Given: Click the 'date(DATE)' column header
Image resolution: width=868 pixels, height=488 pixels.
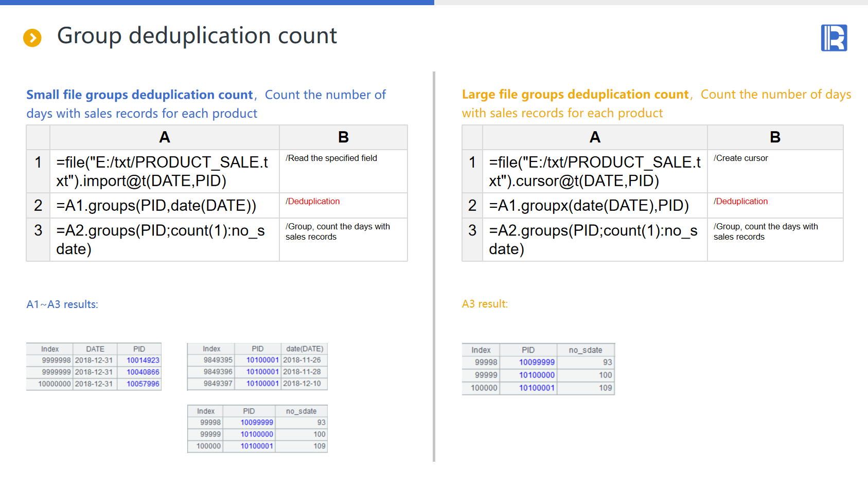Looking at the screenshot, I should click(x=305, y=349).
